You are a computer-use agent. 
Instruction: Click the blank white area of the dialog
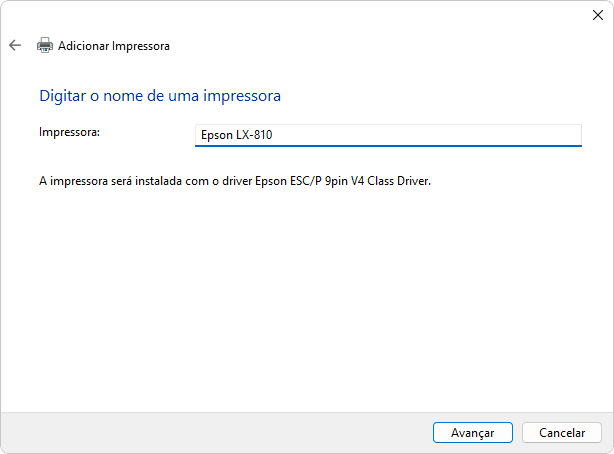click(305, 298)
